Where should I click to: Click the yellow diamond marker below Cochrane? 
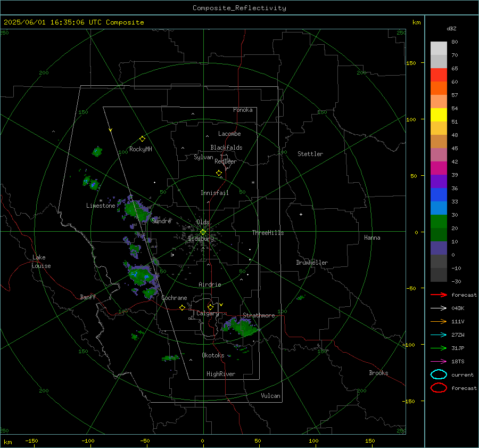click(182, 307)
